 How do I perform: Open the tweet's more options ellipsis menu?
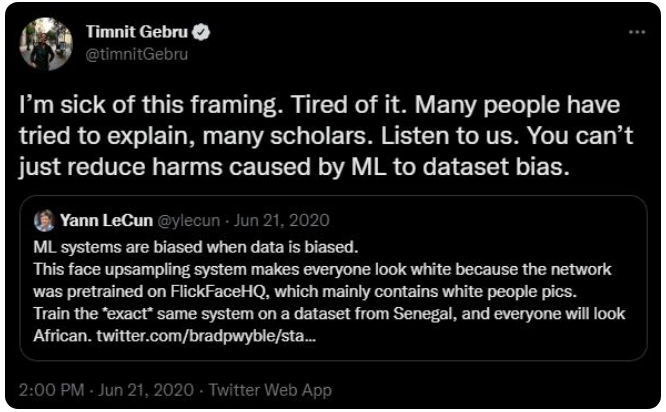point(637,32)
